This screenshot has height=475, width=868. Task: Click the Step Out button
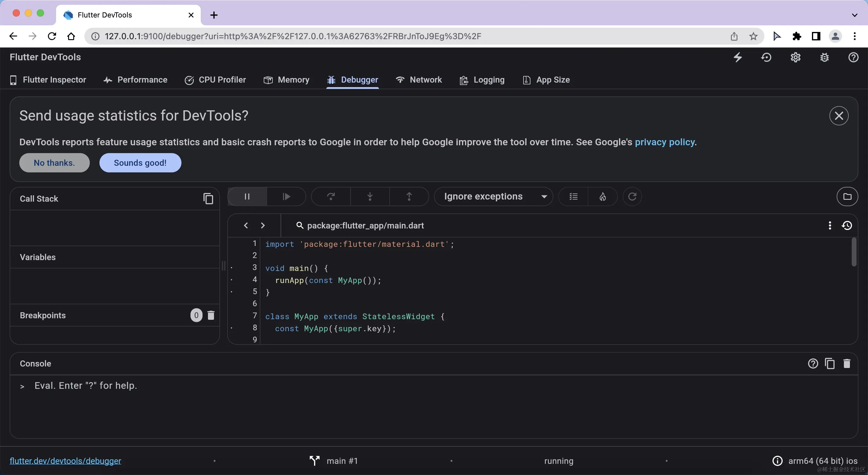click(409, 197)
